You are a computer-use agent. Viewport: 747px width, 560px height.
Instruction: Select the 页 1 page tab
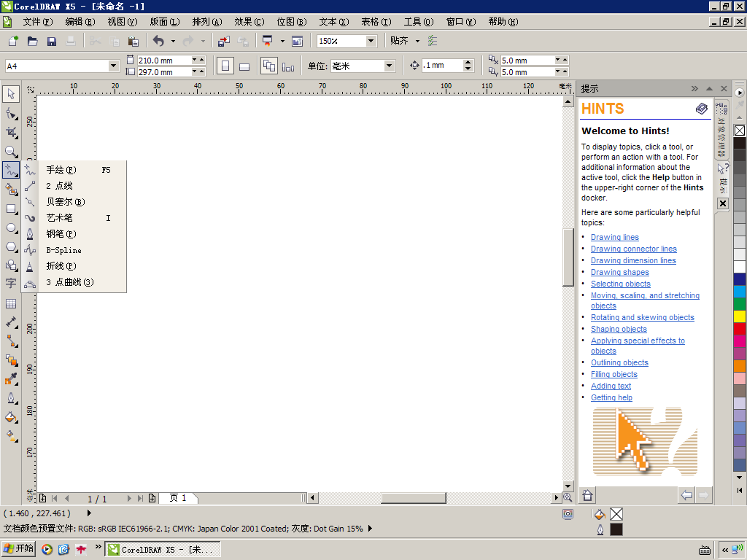click(x=178, y=498)
